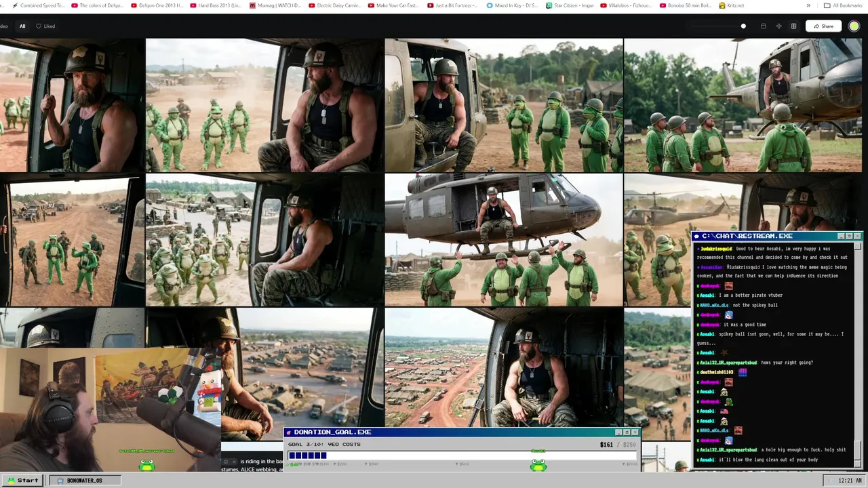Open thumbnail of soldier standing in helicopter doorway
Viewport: 868px width, 488px height.
743,105
